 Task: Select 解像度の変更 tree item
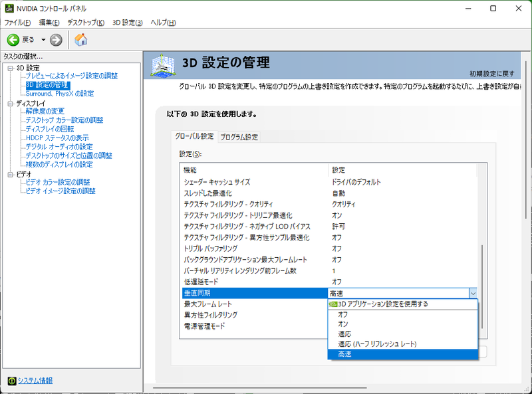(x=45, y=111)
